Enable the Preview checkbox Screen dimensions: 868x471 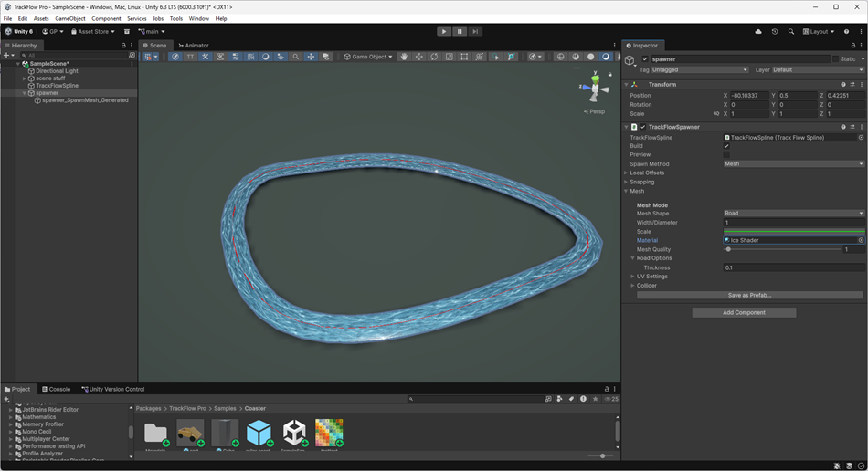tap(727, 155)
